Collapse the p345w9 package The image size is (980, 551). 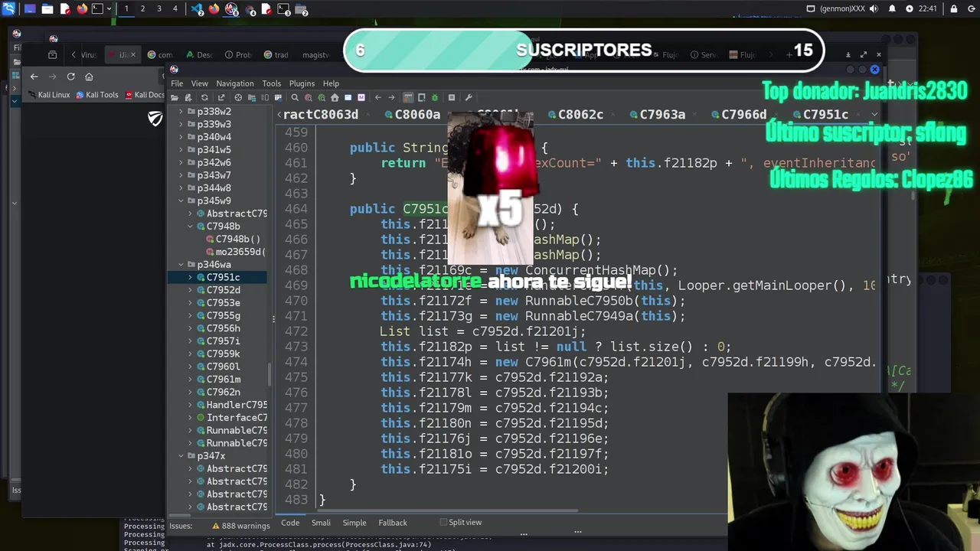[x=181, y=201]
